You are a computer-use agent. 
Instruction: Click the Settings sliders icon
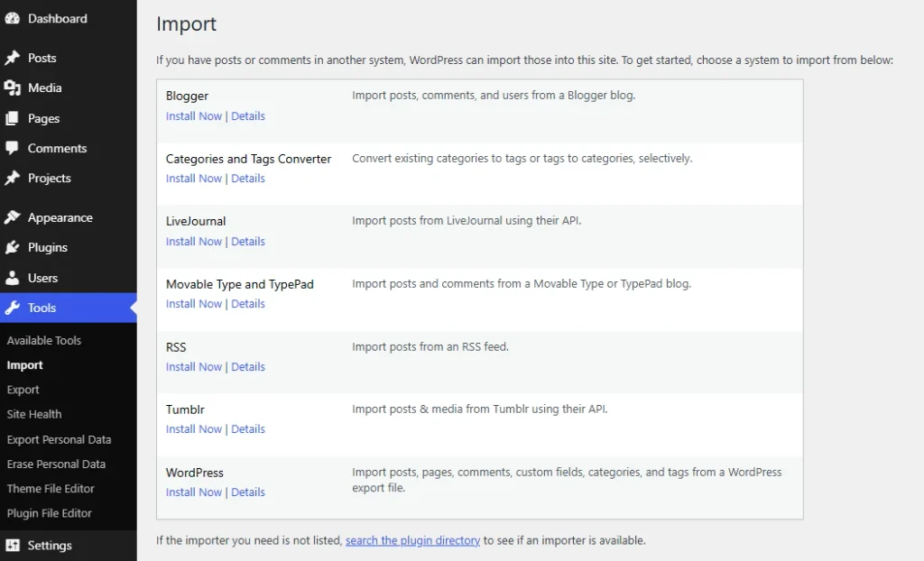12,546
